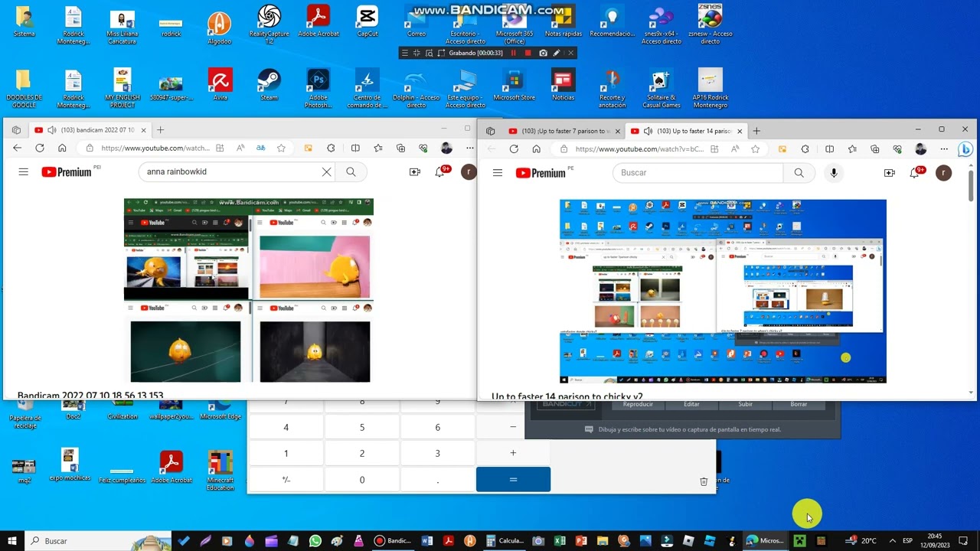Open Bing Copilot sidebar in right browser
The width and height of the screenshot is (980, 551).
click(x=965, y=149)
